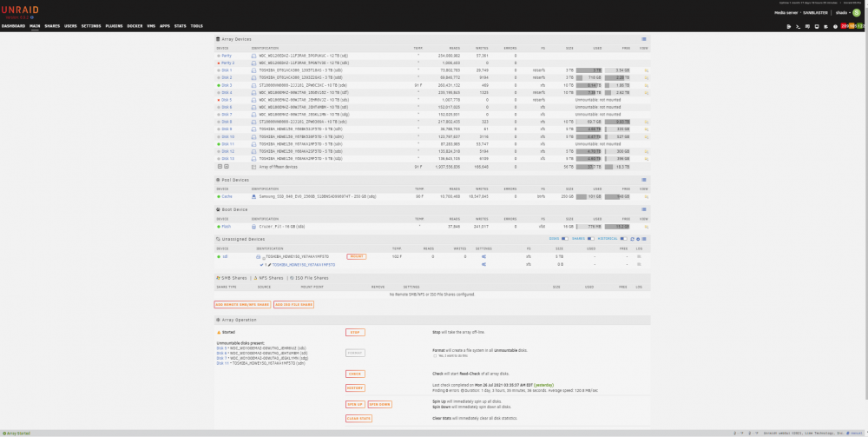This screenshot has height=437, width=868.
Task: Browse Flash device via its view folder icon
Action: pos(646,227)
